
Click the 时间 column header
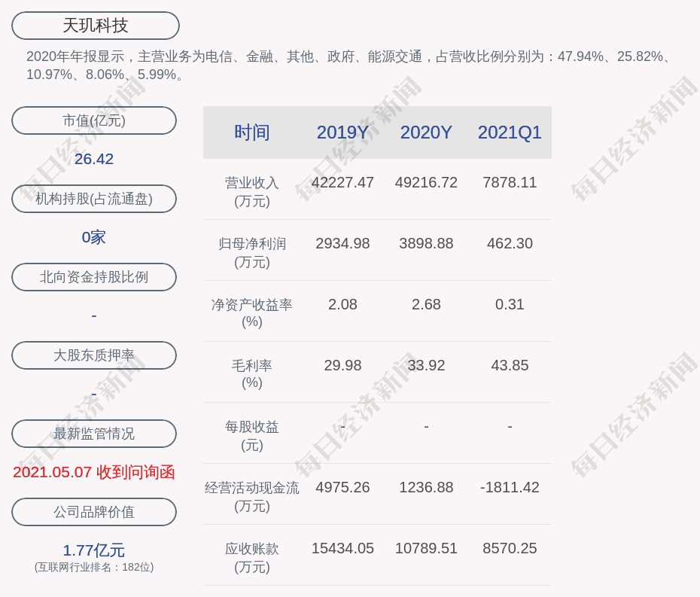(252, 132)
